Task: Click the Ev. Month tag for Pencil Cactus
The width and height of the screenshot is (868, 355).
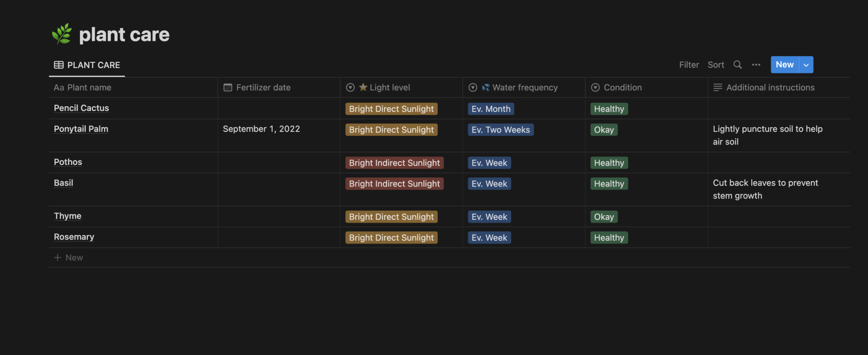Action: pyautogui.click(x=491, y=109)
